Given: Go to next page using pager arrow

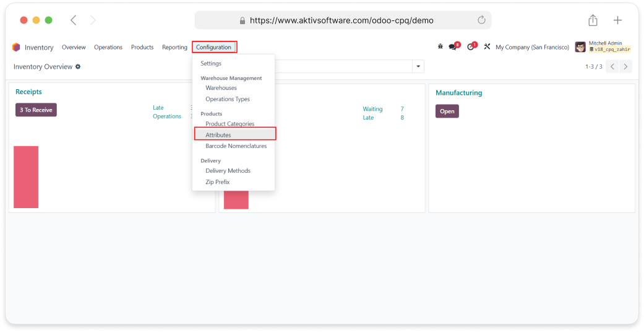Looking at the screenshot, I should tap(626, 66).
